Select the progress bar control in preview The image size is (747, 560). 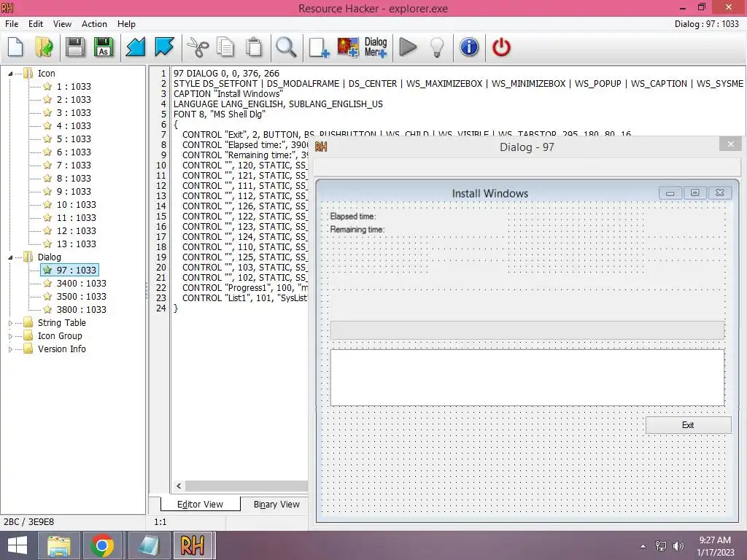pyautogui.click(x=527, y=330)
